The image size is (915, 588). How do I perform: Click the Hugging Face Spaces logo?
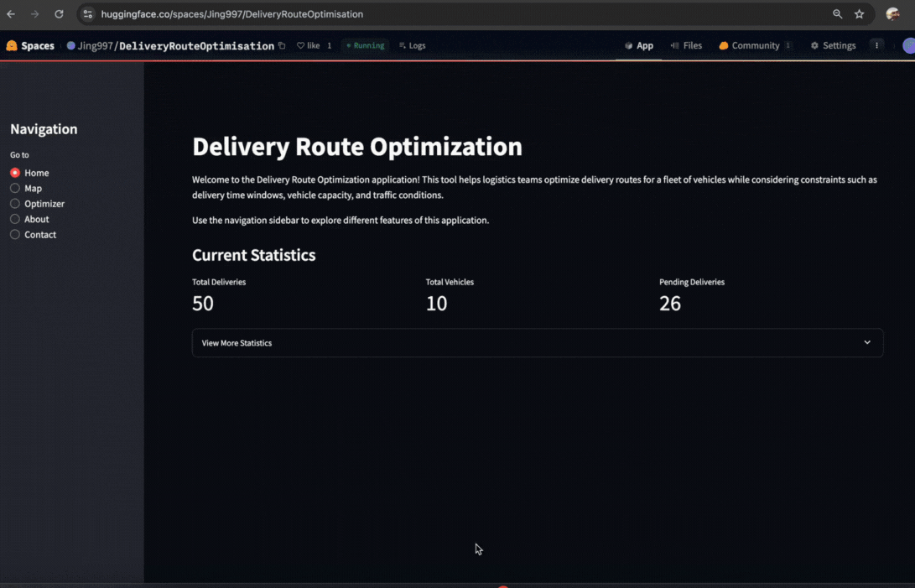pyautogui.click(x=12, y=45)
